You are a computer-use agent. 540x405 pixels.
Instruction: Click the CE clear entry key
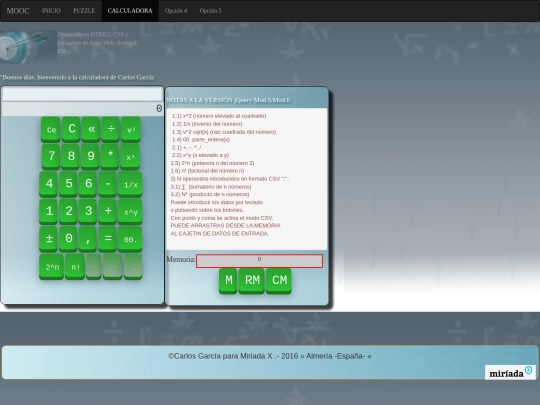pos(51,129)
